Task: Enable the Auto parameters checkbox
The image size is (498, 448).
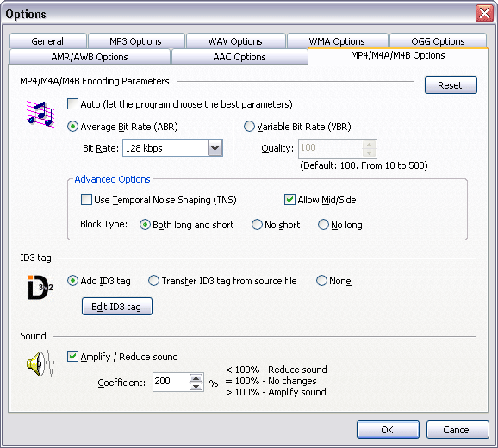Action: coord(72,104)
